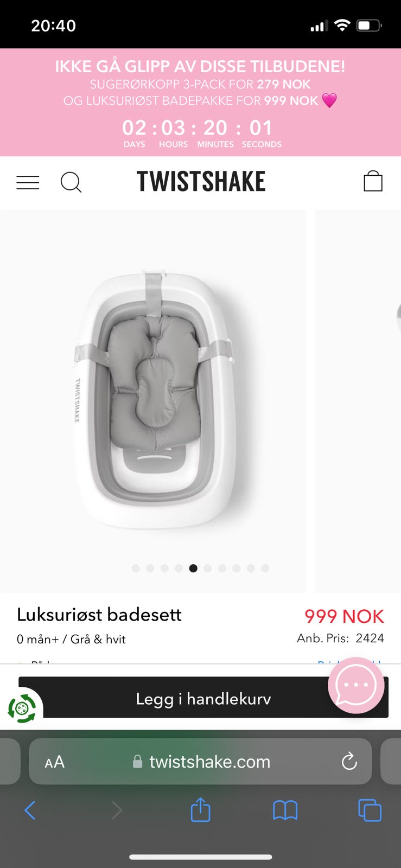Open the AA reader options menu
The height and width of the screenshot is (868, 401).
point(54,762)
